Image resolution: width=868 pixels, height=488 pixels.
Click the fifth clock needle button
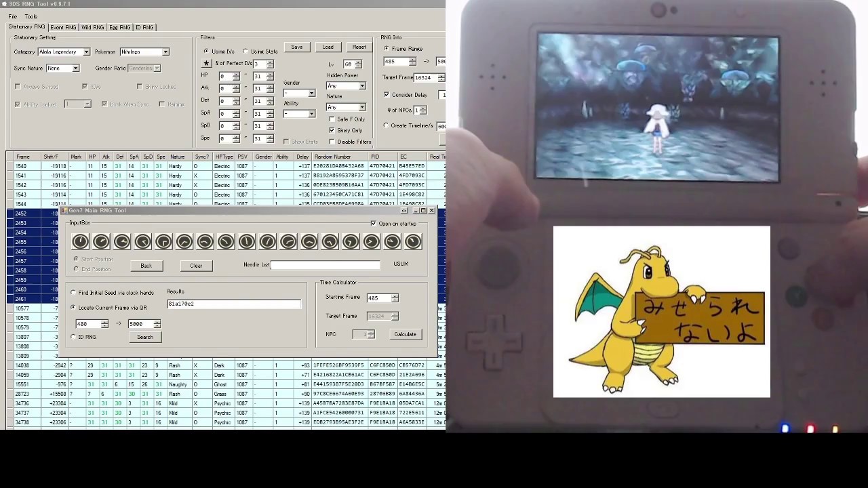tap(163, 242)
